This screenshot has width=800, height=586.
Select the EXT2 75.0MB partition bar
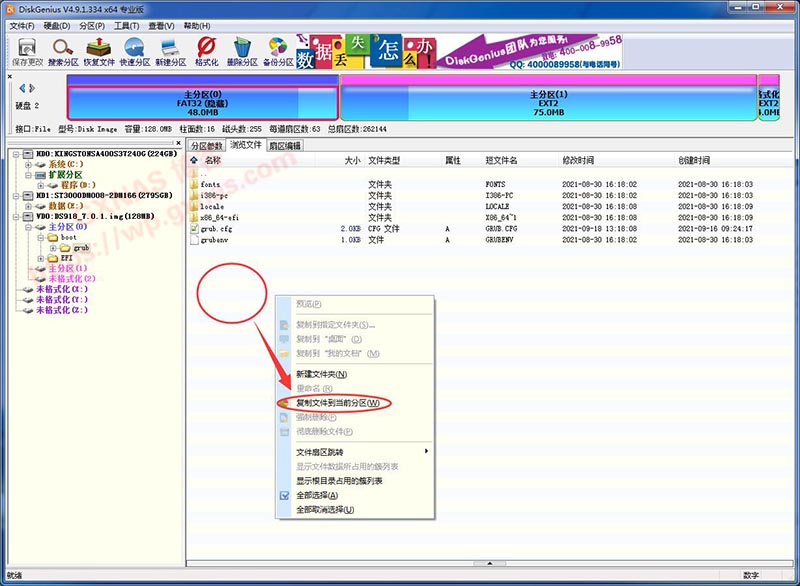click(x=547, y=104)
